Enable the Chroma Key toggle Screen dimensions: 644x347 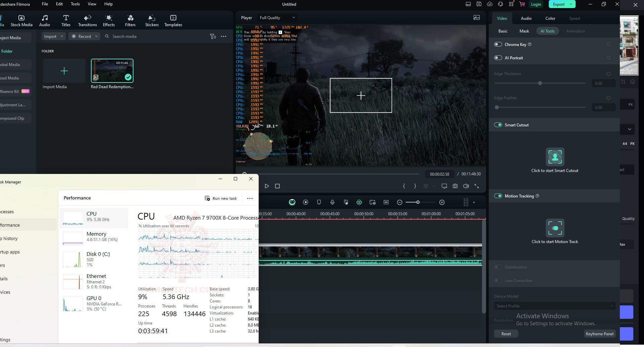point(498,44)
